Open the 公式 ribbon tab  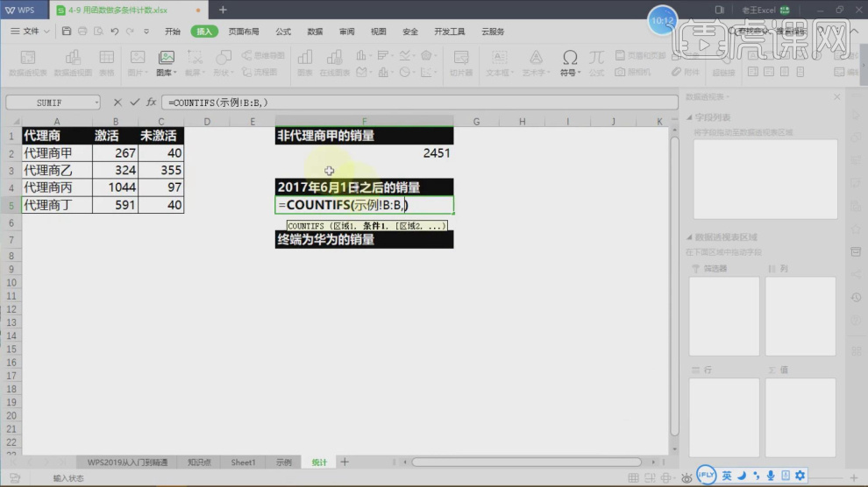[x=283, y=32]
